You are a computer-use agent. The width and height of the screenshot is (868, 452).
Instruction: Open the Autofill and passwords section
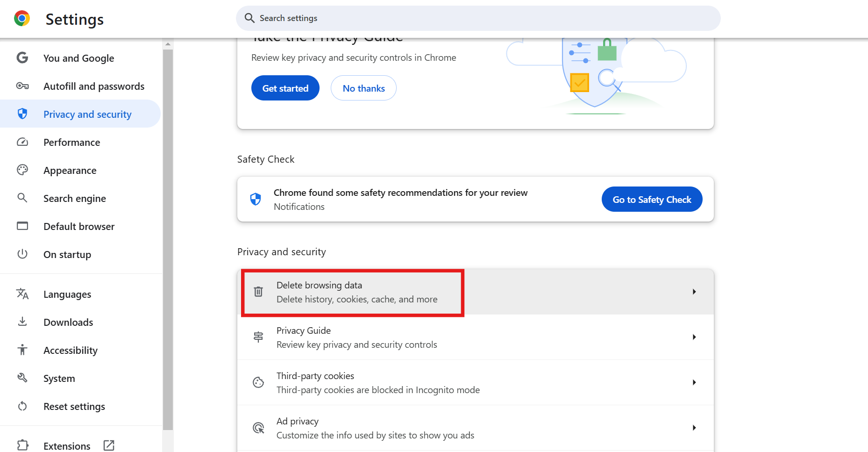93,86
